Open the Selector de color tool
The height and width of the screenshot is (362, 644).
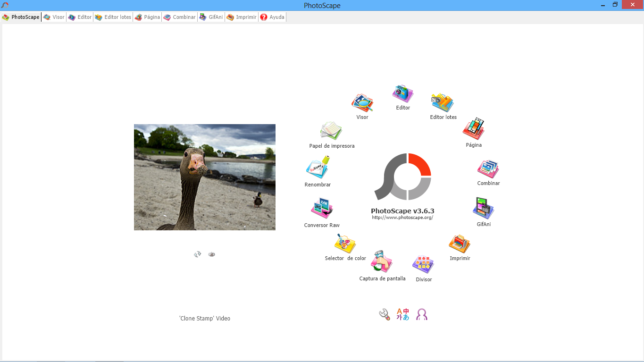[x=345, y=244]
